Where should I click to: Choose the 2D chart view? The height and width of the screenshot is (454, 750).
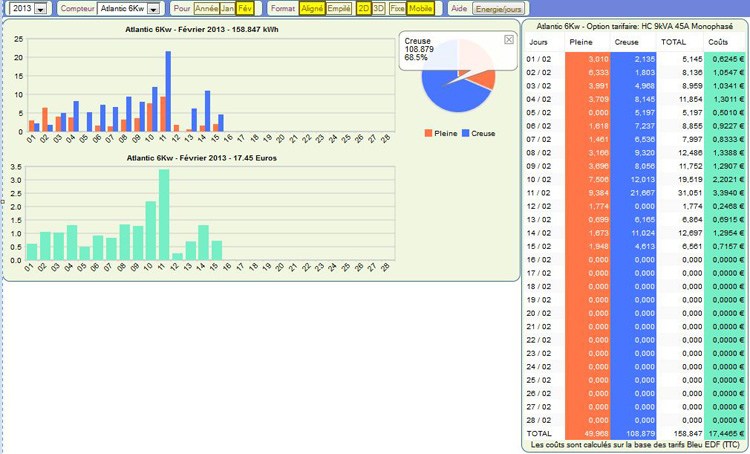pos(364,8)
